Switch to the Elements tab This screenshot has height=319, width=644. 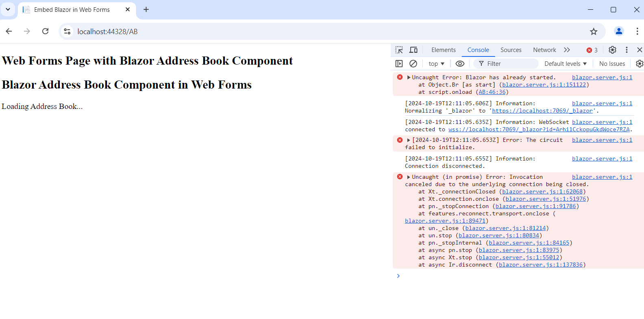(x=444, y=50)
